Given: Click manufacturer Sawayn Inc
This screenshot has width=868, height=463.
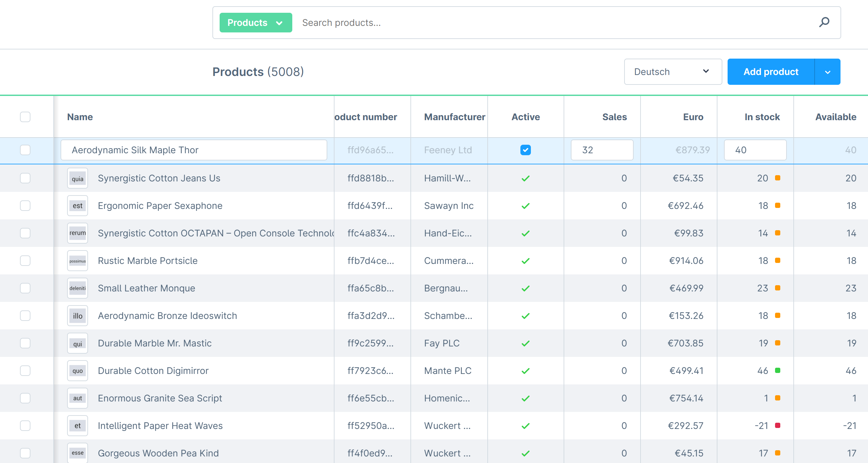Looking at the screenshot, I should pyautogui.click(x=448, y=205).
